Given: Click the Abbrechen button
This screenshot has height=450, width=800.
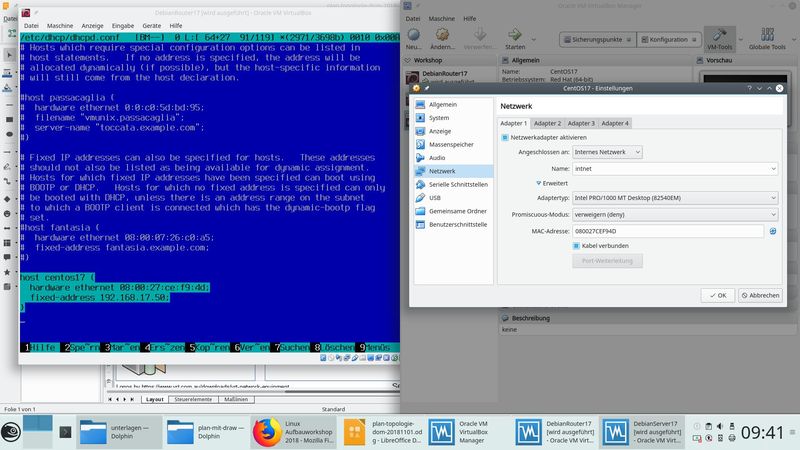Looking at the screenshot, I should point(760,295).
